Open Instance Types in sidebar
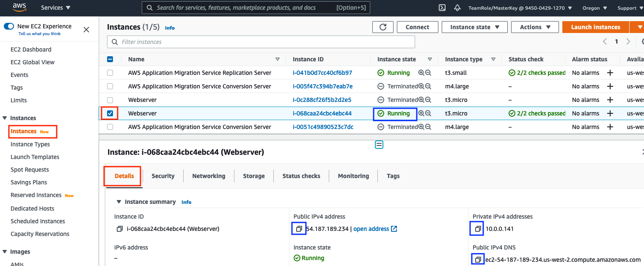The image size is (644, 266). [30, 144]
